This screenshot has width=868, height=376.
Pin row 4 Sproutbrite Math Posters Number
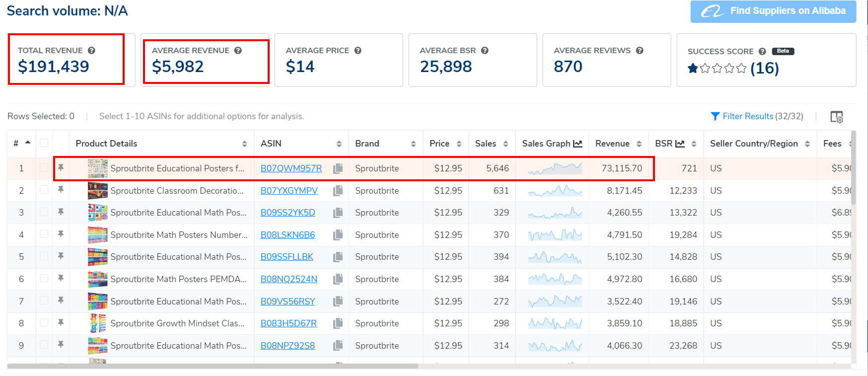click(x=61, y=234)
